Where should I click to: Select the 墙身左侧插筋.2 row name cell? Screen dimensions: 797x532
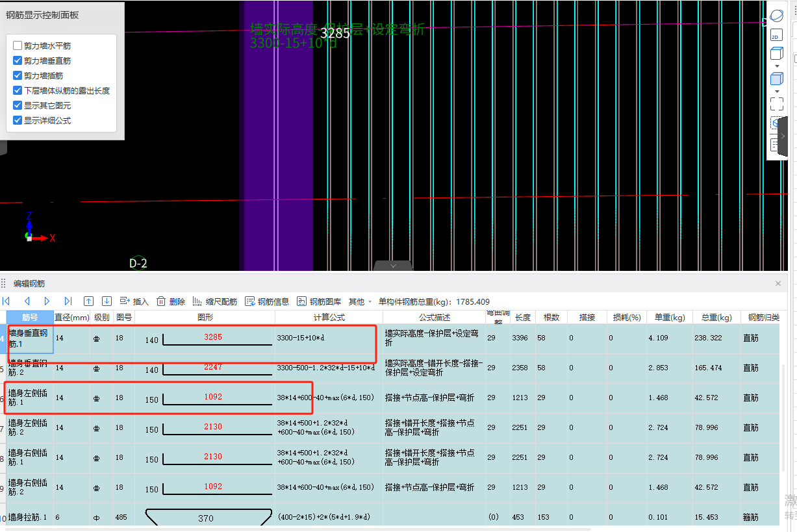pos(30,428)
